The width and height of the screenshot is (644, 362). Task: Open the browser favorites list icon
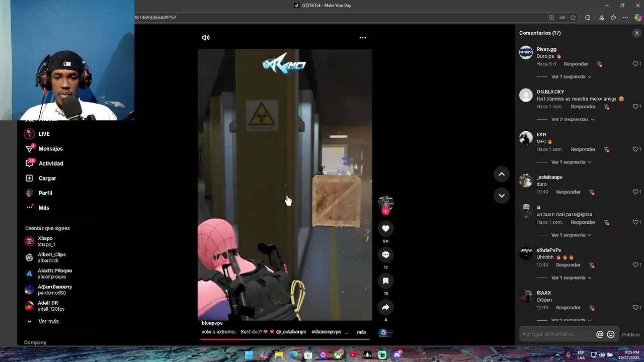[x=613, y=18]
